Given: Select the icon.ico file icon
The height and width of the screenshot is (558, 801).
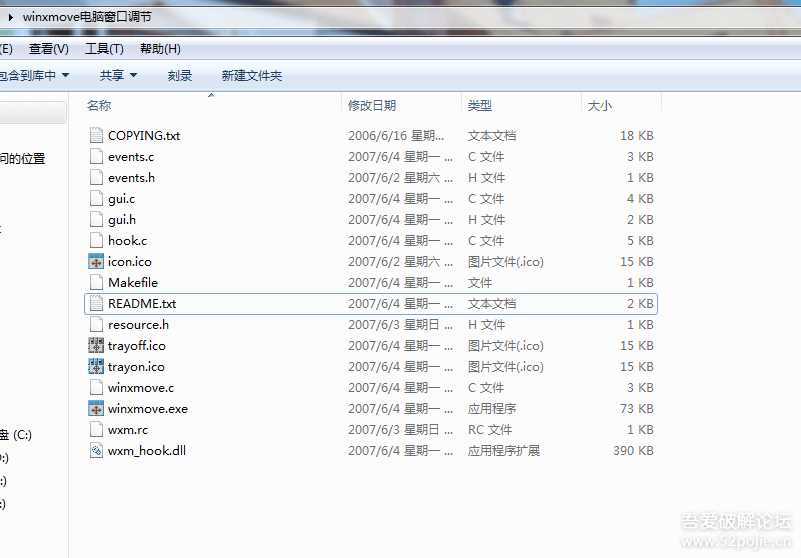Looking at the screenshot, I should click(x=96, y=261).
